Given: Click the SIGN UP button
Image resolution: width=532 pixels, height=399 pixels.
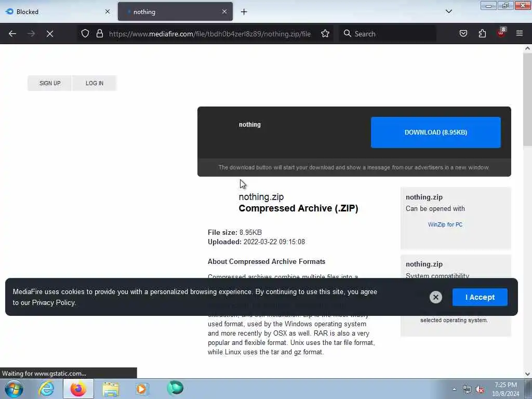Looking at the screenshot, I should 50,83.
